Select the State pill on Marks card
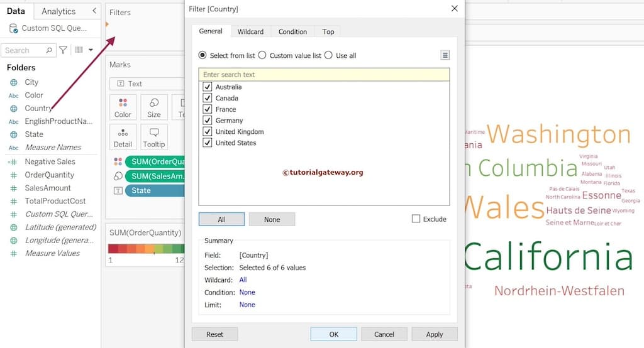Image resolution: width=644 pixels, height=348 pixels. pyautogui.click(x=155, y=191)
